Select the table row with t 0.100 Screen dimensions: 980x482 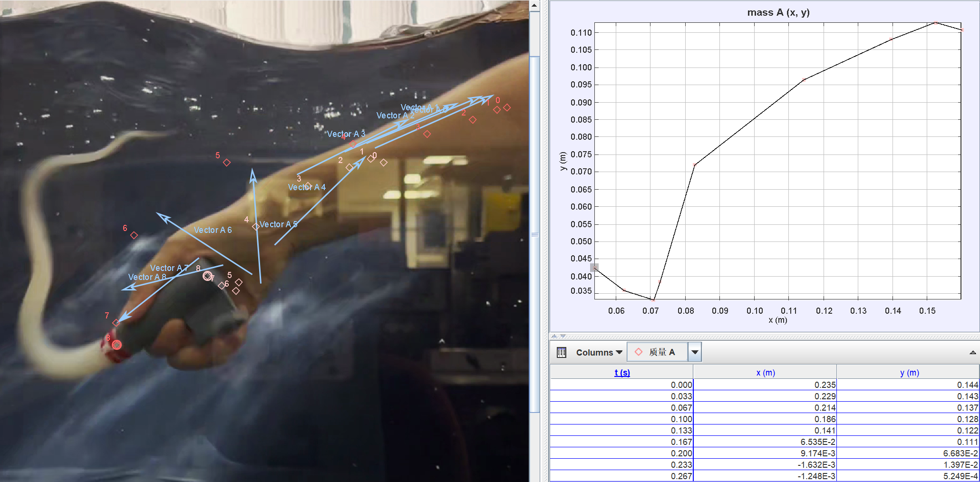(765, 419)
